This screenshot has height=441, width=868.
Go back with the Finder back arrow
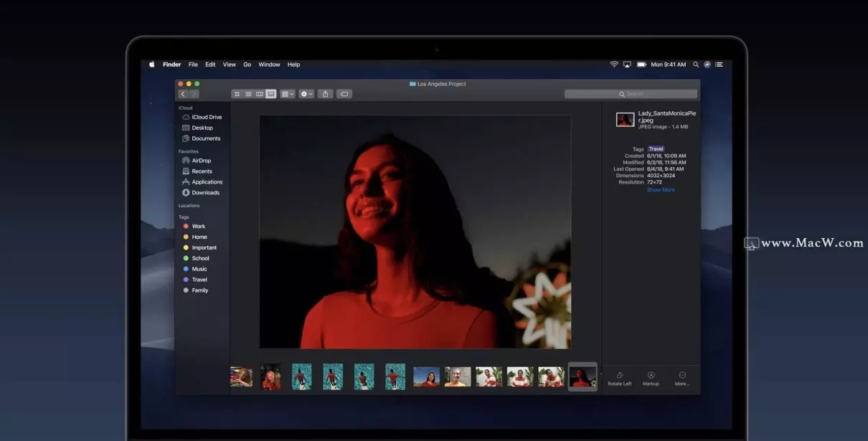184,94
